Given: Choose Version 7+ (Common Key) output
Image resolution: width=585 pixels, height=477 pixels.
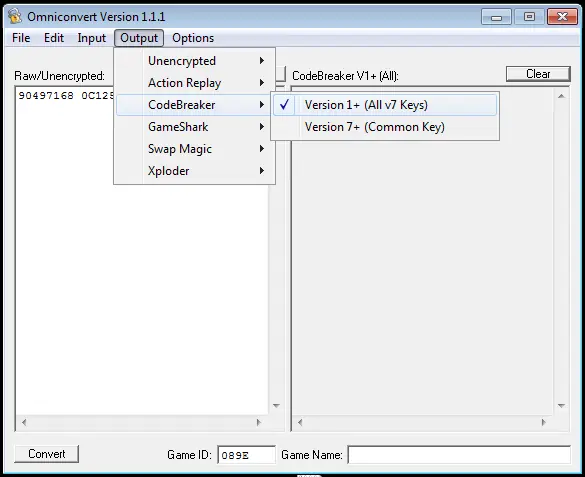Looking at the screenshot, I should [x=385, y=127].
